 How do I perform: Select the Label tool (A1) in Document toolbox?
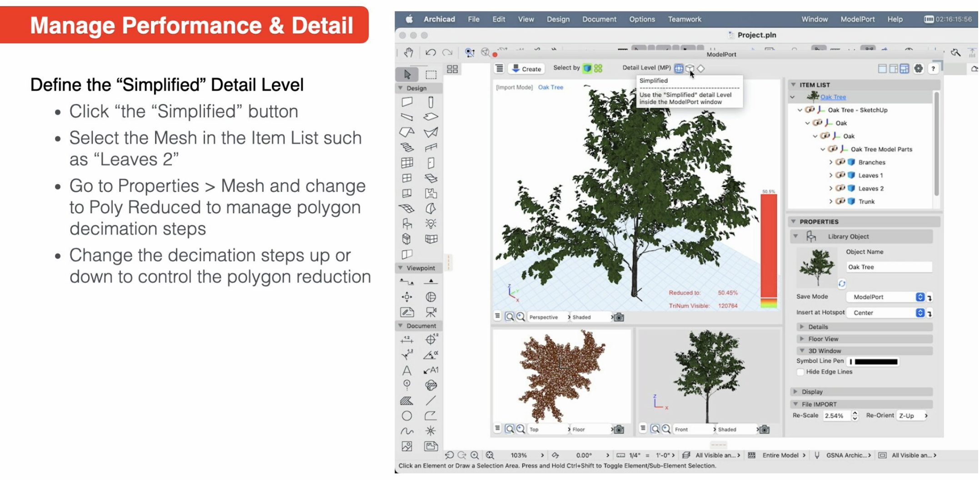point(431,370)
